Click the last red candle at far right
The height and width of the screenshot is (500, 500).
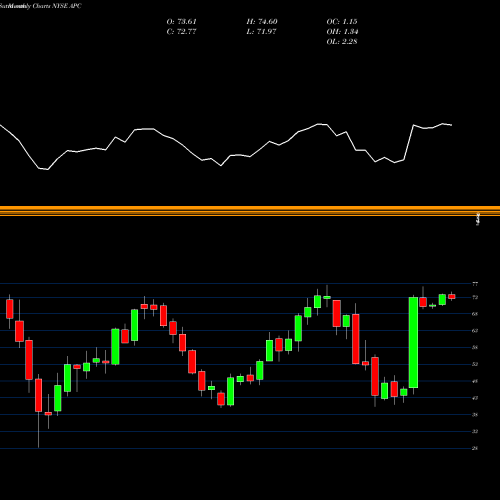pos(452,296)
